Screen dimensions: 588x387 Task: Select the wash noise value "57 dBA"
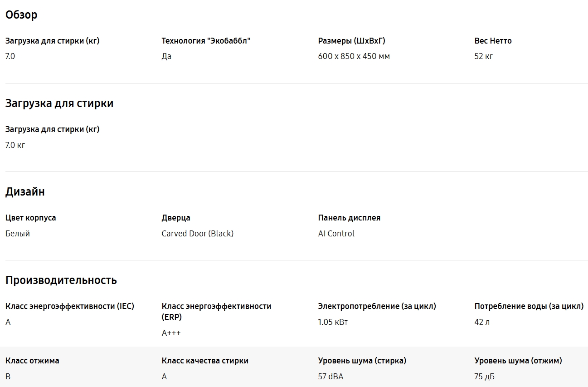pos(330,377)
